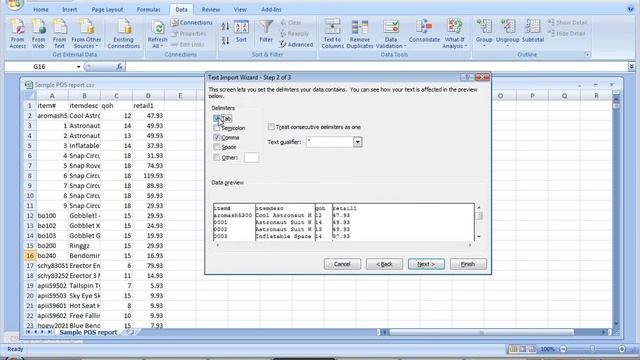640x360 pixels.
Task: Click Normal view icon in status bar
Action: 513,349
